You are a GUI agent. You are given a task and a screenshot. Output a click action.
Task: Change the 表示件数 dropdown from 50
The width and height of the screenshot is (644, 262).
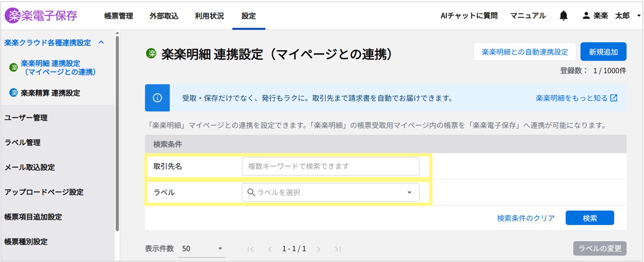point(203,249)
